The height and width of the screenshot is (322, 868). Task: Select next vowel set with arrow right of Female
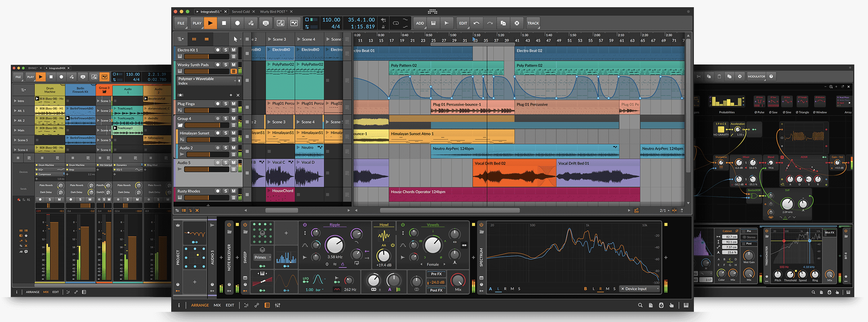pos(444,264)
